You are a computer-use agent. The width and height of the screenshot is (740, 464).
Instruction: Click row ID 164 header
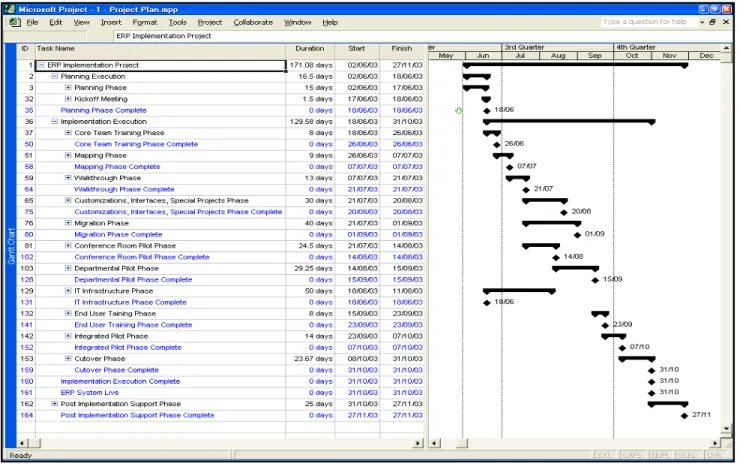pos(26,415)
